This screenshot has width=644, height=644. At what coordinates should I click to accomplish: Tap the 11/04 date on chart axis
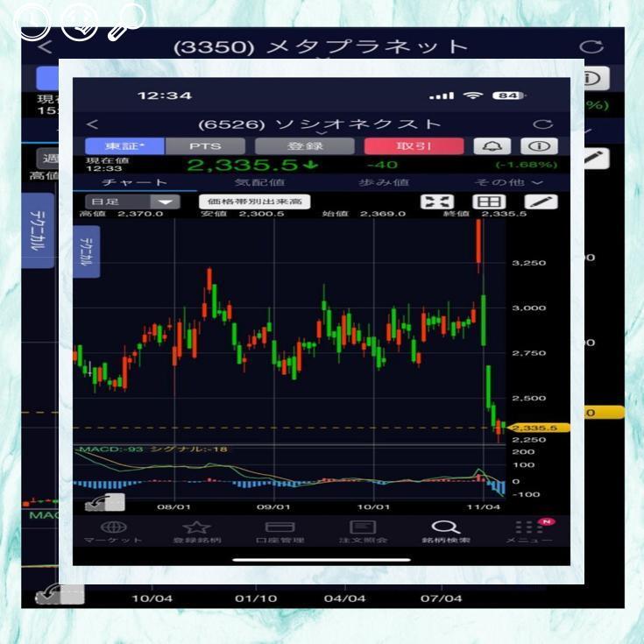tap(484, 506)
